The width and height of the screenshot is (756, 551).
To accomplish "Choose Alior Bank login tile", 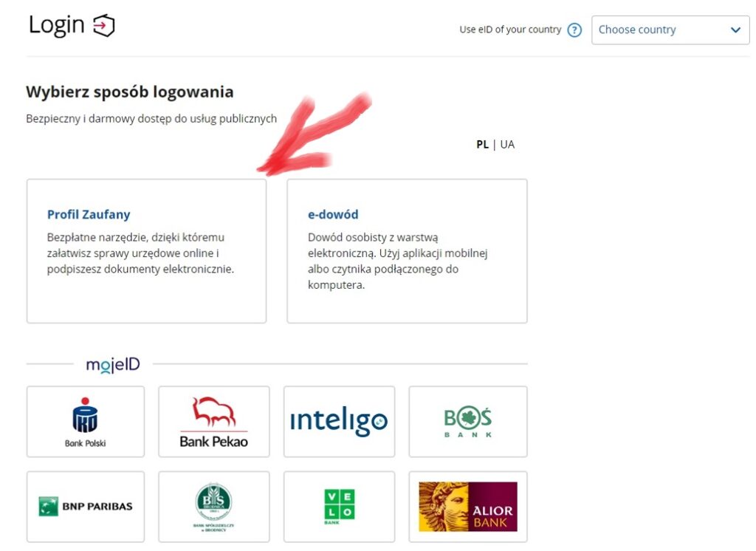I will (x=467, y=507).
